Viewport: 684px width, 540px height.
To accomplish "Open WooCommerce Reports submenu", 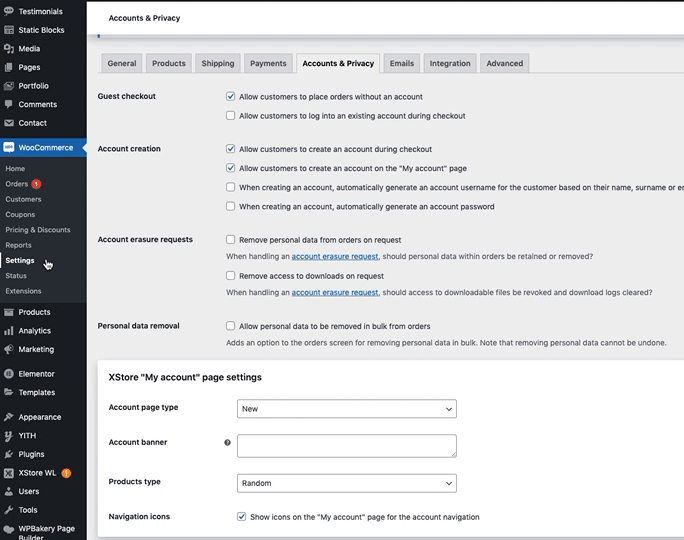I will pos(18,245).
